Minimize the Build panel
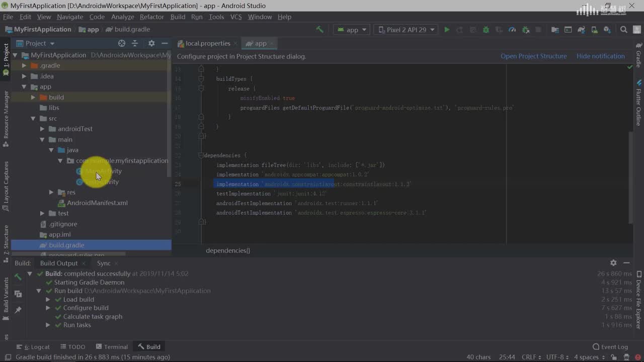 (x=626, y=262)
